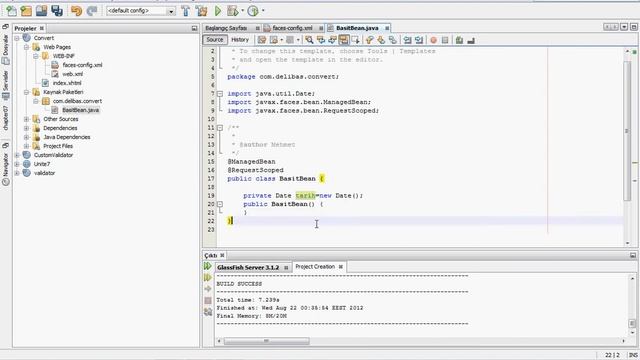Click the Open Project toolbar icon
Viewport: 640px width, 360px height.
click(41, 11)
